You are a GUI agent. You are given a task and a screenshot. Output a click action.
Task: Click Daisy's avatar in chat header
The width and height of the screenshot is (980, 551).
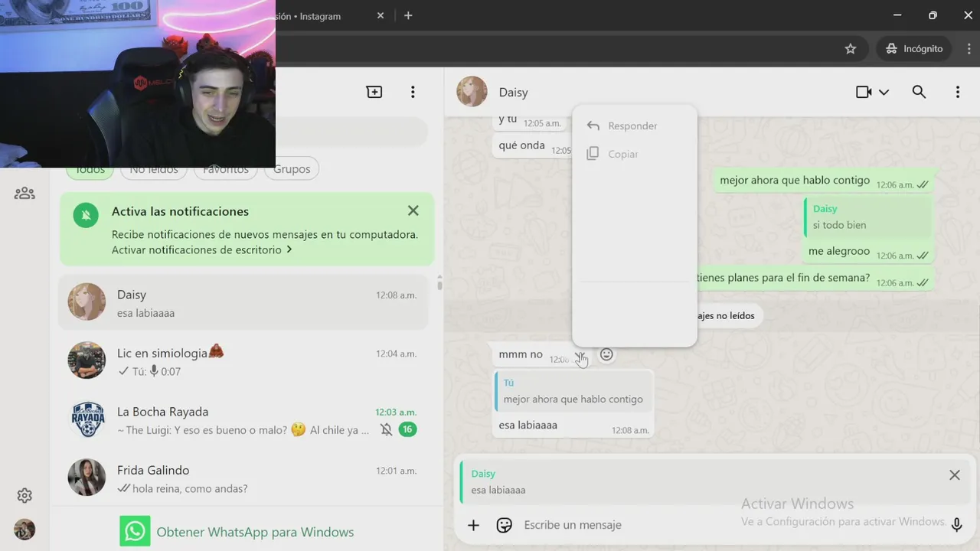pyautogui.click(x=472, y=92)
